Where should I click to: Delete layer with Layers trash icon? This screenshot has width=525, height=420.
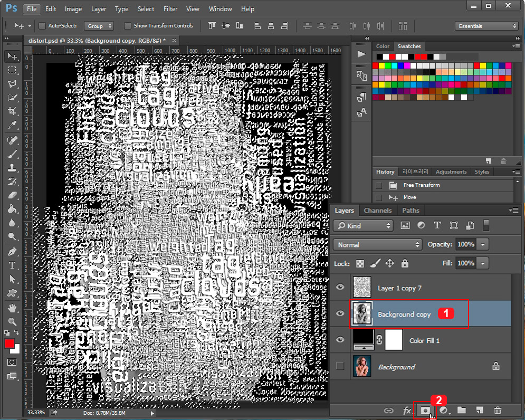pos(498,411)
